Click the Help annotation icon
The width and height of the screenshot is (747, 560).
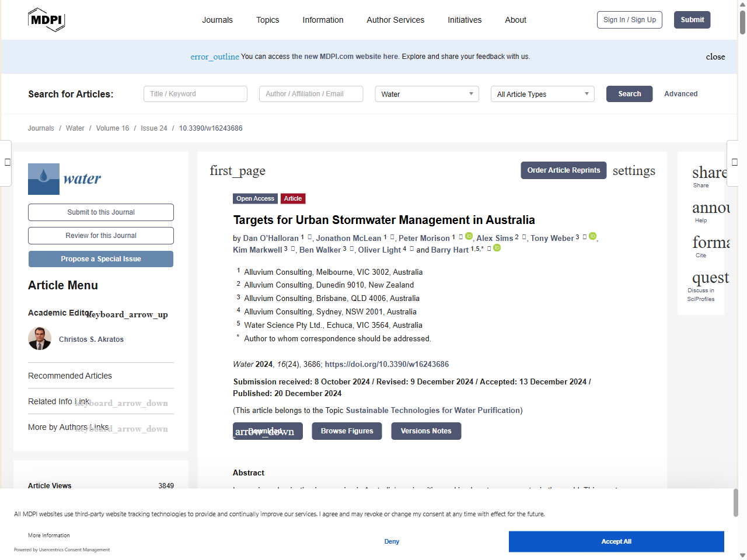click(x=710, y=208)
